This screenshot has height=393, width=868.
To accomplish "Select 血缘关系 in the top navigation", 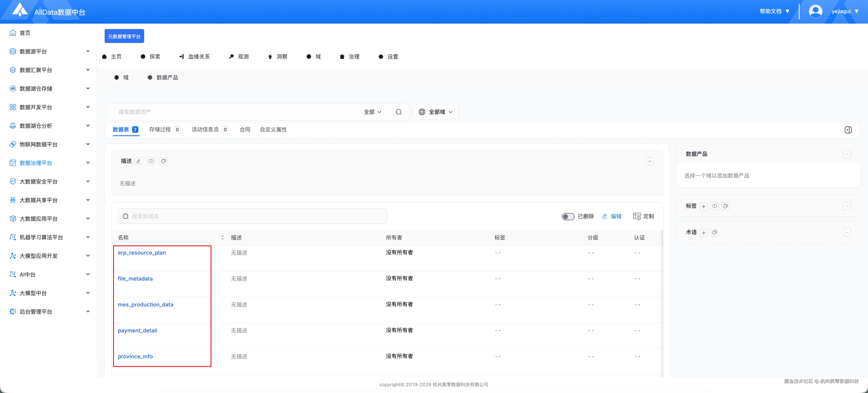I will (x=194, y=57).
